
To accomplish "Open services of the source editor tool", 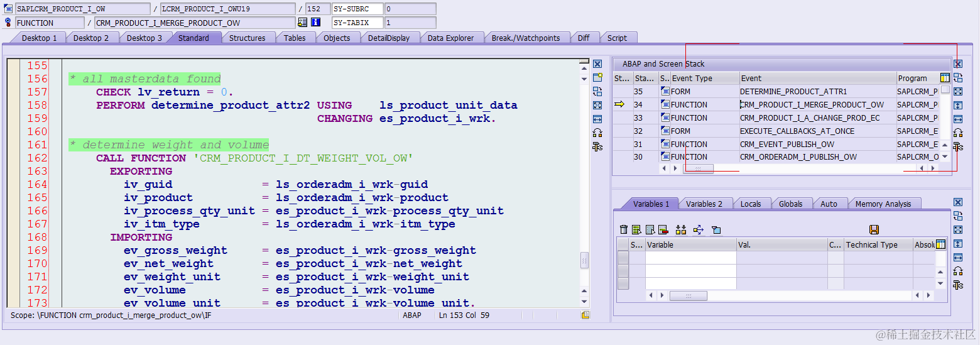I will 597,133.
